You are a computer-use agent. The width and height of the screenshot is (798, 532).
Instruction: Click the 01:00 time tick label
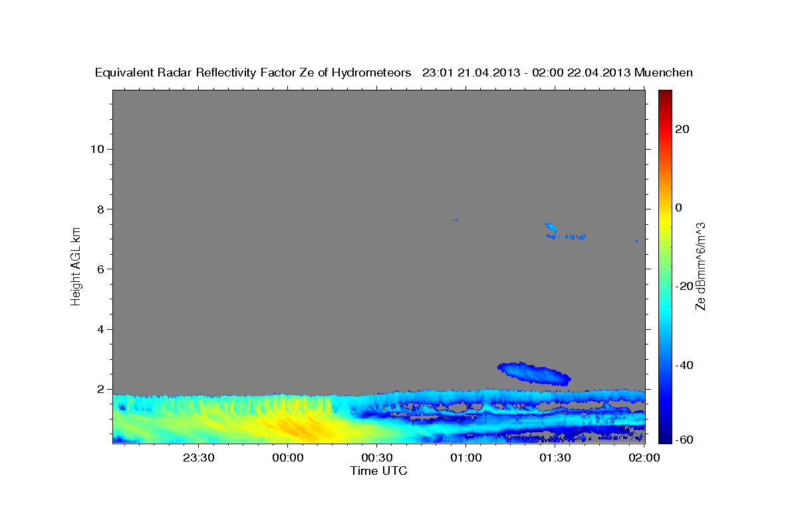(465, 458)
